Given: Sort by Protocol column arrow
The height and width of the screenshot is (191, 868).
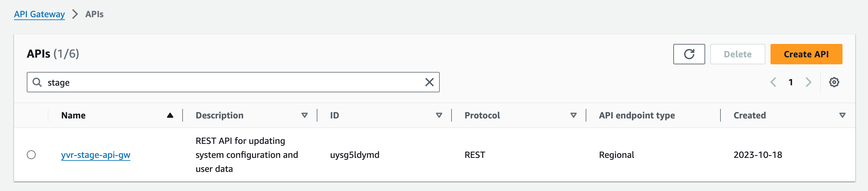Looking at the screenshot, I should tap(573, 115).
